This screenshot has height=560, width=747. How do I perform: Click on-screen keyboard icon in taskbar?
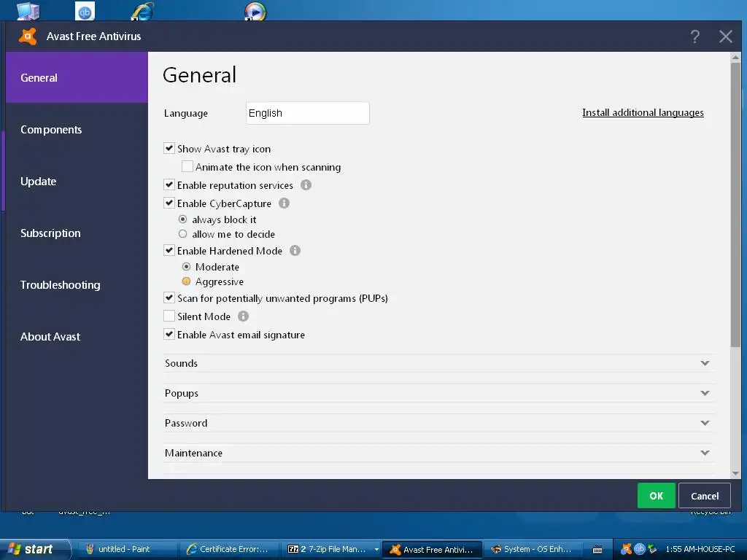click(x=597, y=550)
